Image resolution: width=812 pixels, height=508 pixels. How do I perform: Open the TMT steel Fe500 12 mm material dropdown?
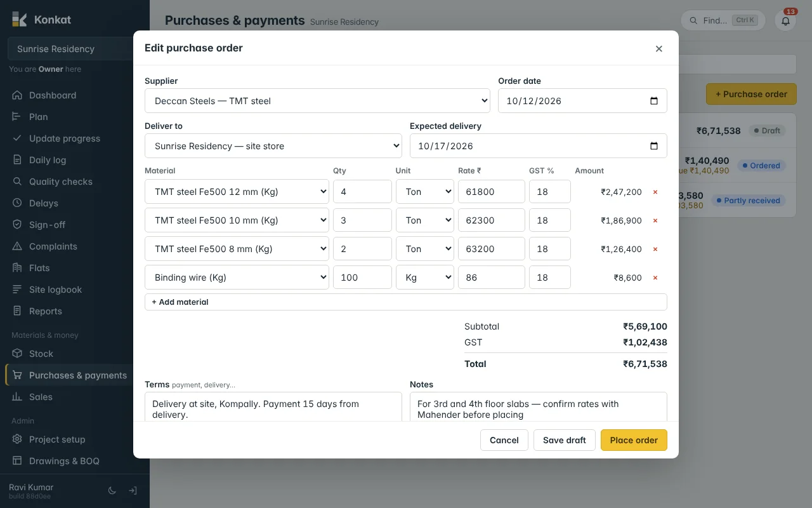(x=237, y=192)
